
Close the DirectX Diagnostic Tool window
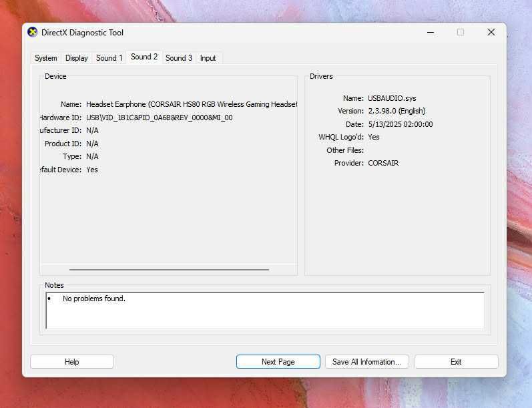(x=491, y=32)
